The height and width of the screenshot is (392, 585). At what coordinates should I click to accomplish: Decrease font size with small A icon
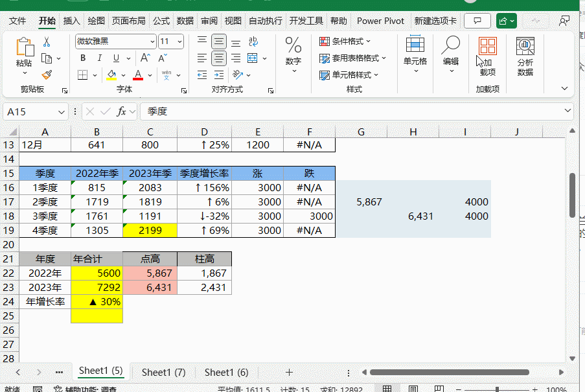(x=163, y=58)
